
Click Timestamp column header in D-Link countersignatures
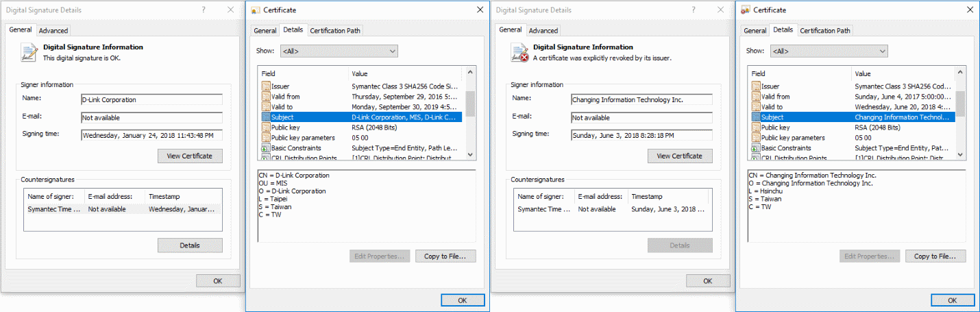pos(184,196)
